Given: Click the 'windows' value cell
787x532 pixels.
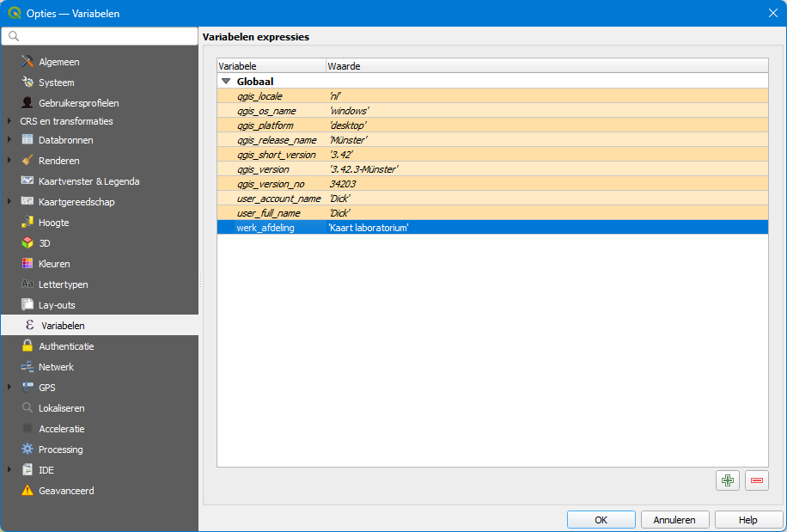Looking at the screenshot, I should click(547, 110).
